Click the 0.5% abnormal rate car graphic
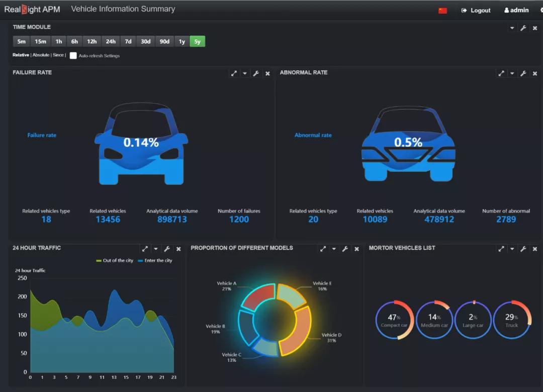Screen dimensions: 543x392 tap(409, 143)
